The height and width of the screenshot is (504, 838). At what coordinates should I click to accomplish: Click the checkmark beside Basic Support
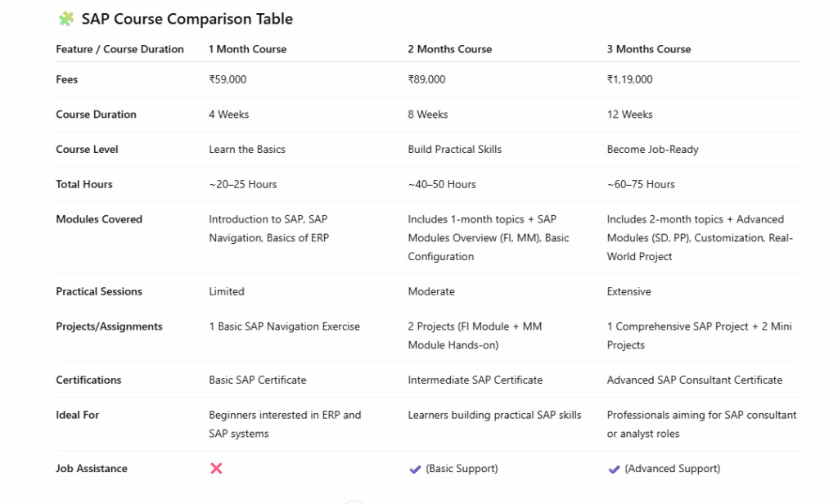tap(415, 469)
